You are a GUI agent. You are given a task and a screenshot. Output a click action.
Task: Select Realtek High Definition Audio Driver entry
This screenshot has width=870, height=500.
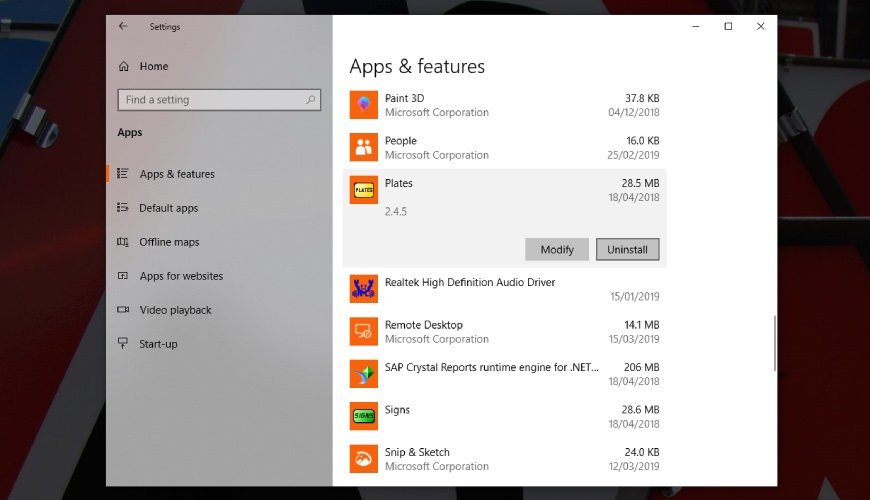point(470,282)
